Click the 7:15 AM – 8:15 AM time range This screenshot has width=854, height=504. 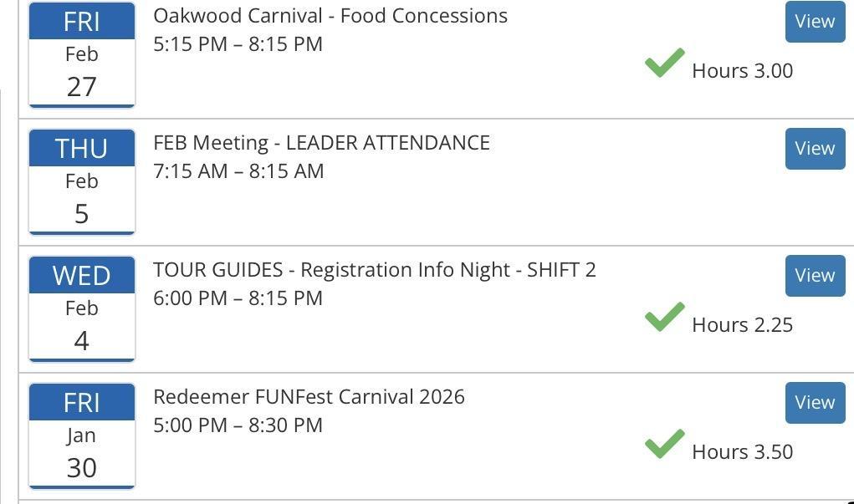point(238,171)
